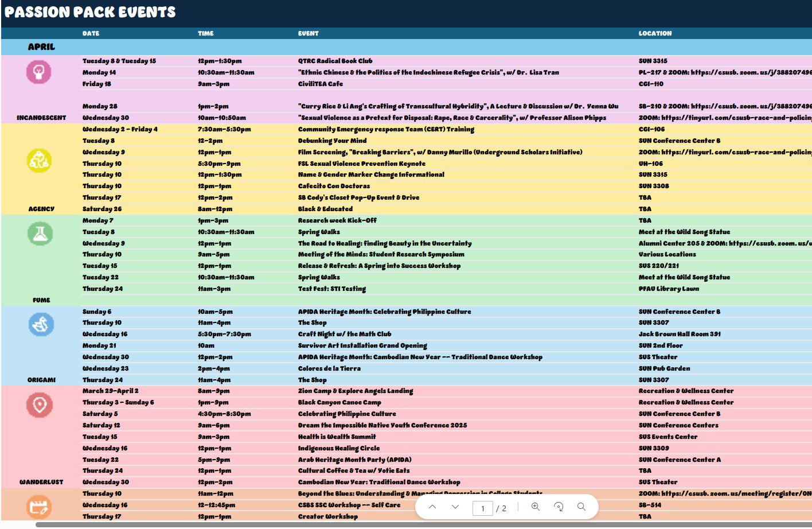Select Research Week Kick-Off event
Screen dimensions: 812x529
pos(337,220)
